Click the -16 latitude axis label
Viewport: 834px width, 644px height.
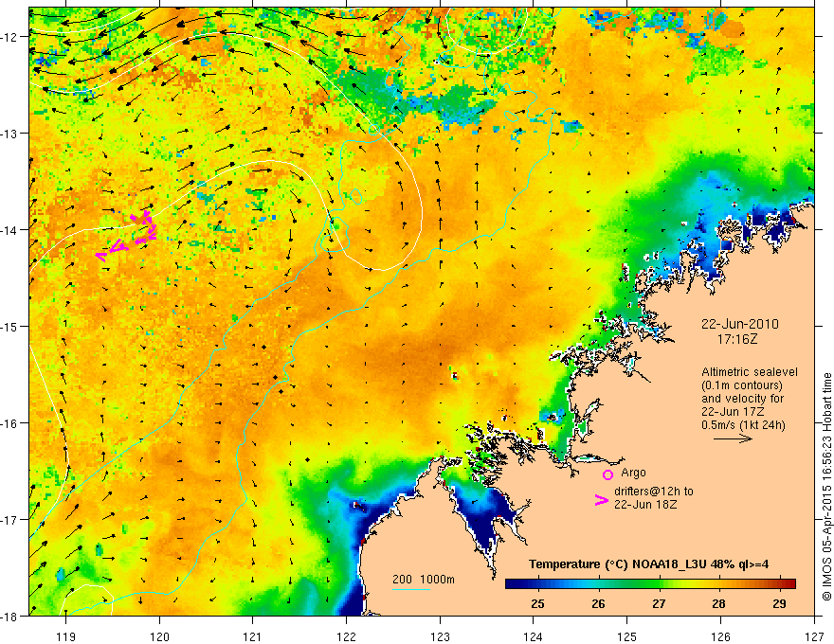[x=9, y=423]
